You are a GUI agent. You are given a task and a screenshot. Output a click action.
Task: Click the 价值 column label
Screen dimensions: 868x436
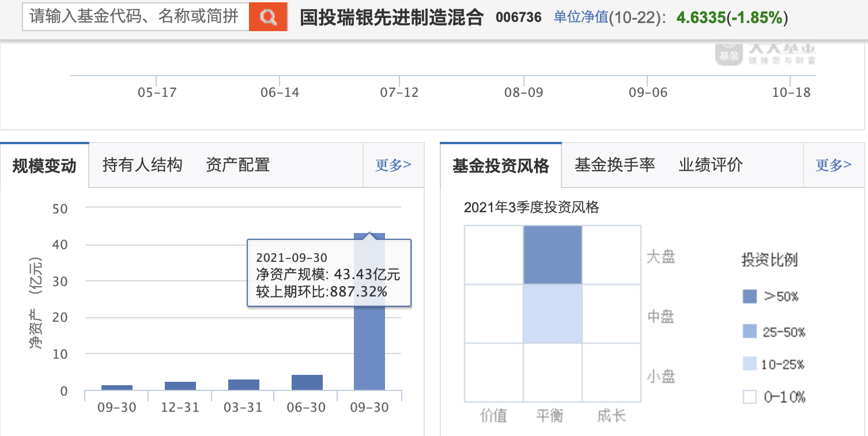493,415
